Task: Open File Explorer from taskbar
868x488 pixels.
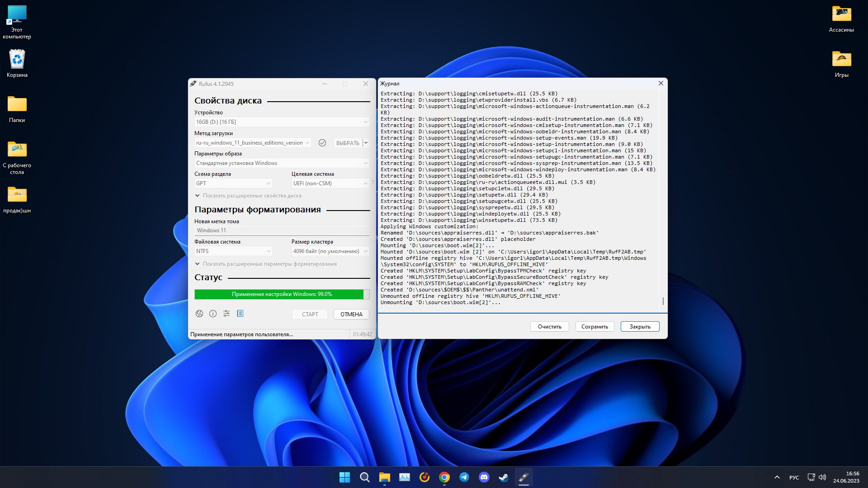Action: coord(384,477)
